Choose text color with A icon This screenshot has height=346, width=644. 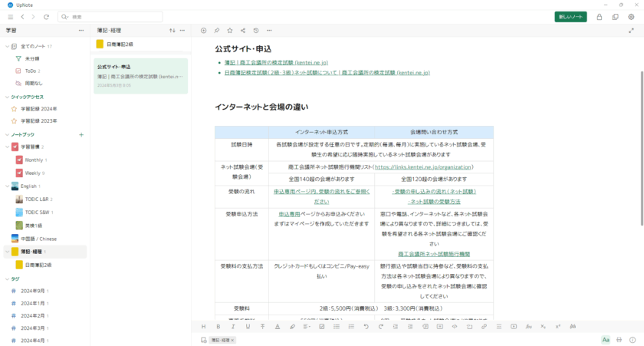coord(278,327)
